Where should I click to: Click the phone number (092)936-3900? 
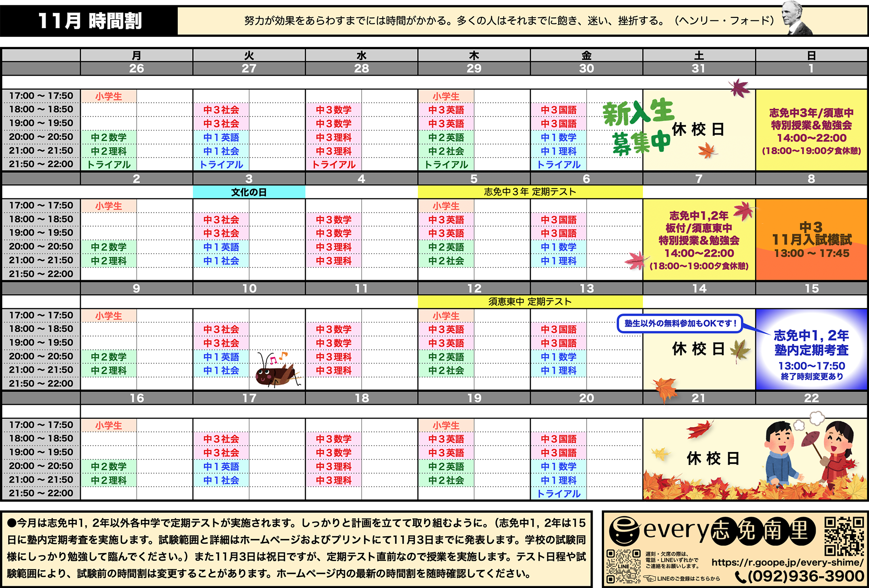coord(806,576)
